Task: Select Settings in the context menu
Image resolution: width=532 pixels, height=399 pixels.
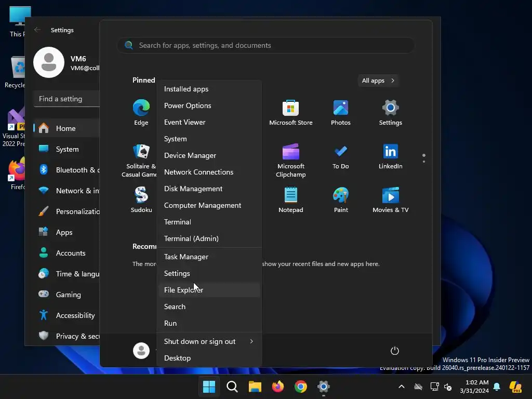Action: click(x=209, y=273)
